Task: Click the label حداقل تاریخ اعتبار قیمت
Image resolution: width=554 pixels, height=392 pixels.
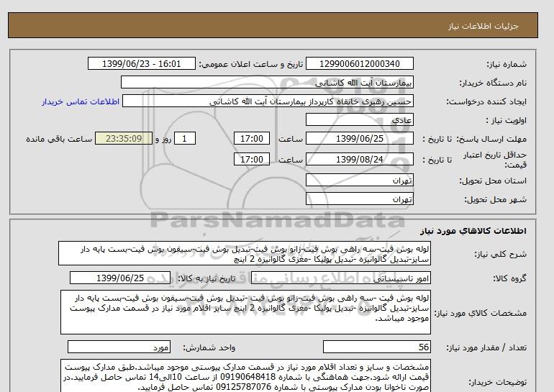Action: (x=495, y=160)
